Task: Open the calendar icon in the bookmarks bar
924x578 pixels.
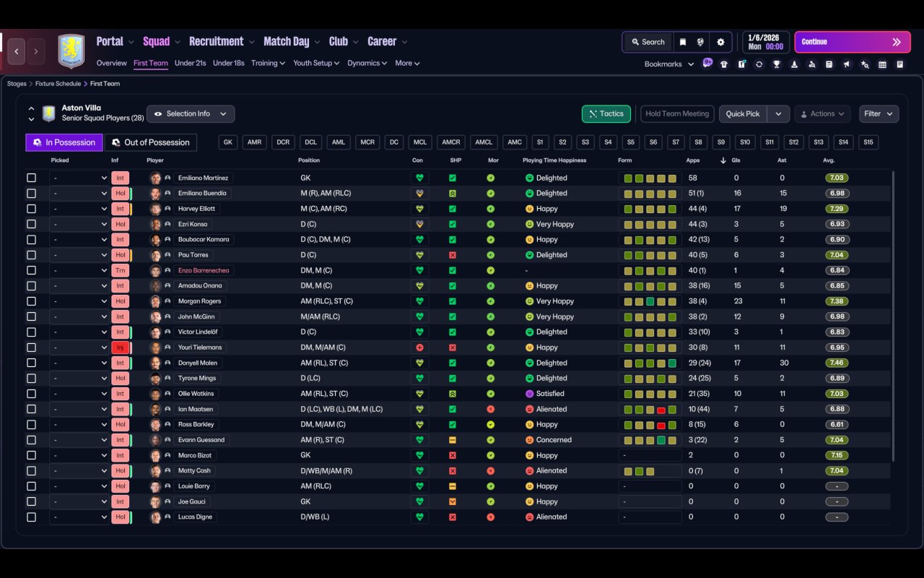Action: coord(882,64)
